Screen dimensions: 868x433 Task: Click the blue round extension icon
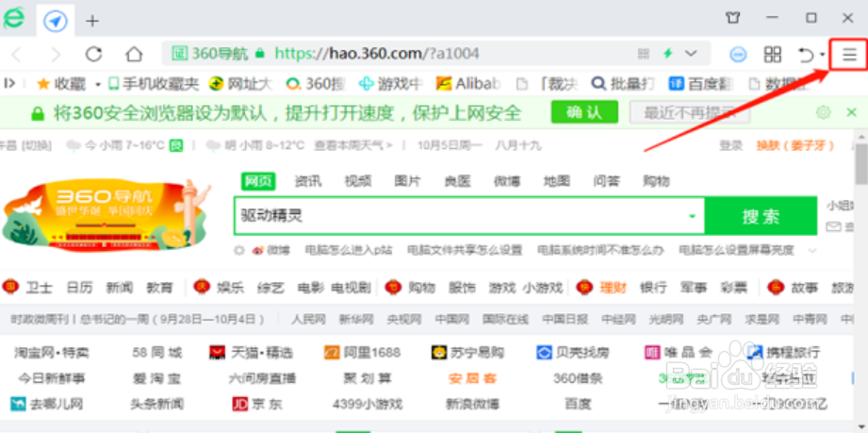point(738,55)
